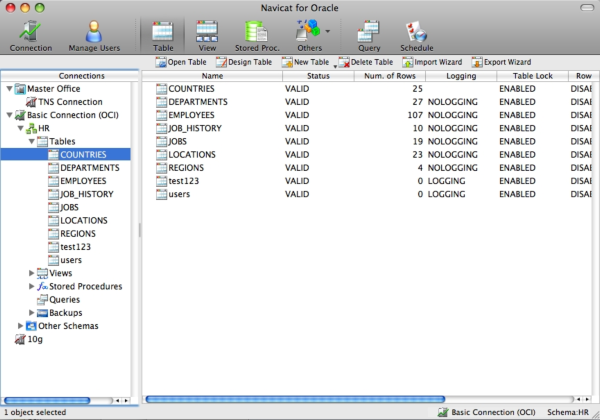Click the Tables folder icon in tree
600x420 pixels.
click(x=42, y=142)
